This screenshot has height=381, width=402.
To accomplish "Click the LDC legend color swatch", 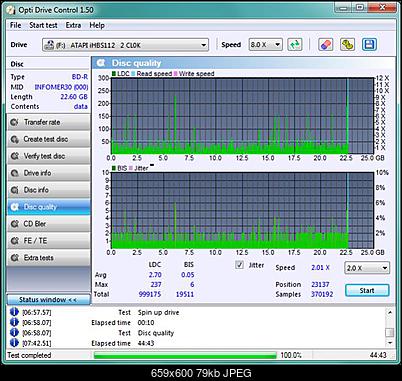I will coord(114,74).
